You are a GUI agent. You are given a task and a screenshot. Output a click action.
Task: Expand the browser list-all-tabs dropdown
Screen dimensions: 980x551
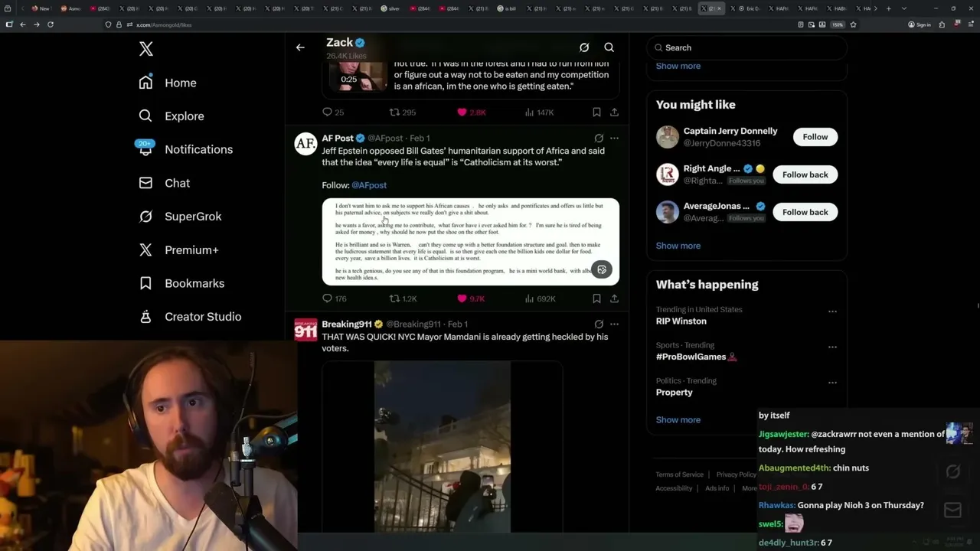tap(904, 8)
